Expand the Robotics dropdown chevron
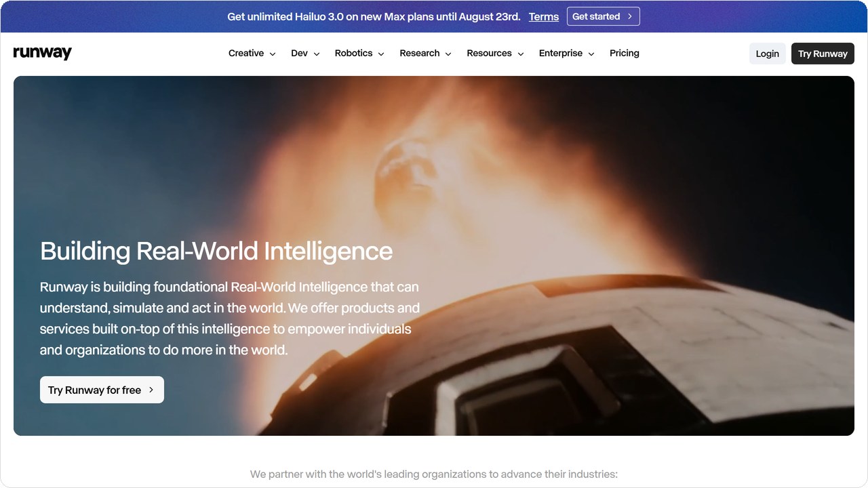This screenshot has height=488, width=868. [x=381, y=54]
